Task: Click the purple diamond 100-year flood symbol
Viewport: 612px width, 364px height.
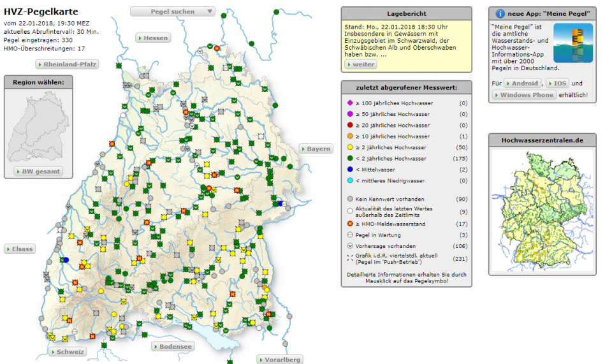Action: (x=350, y=103)
